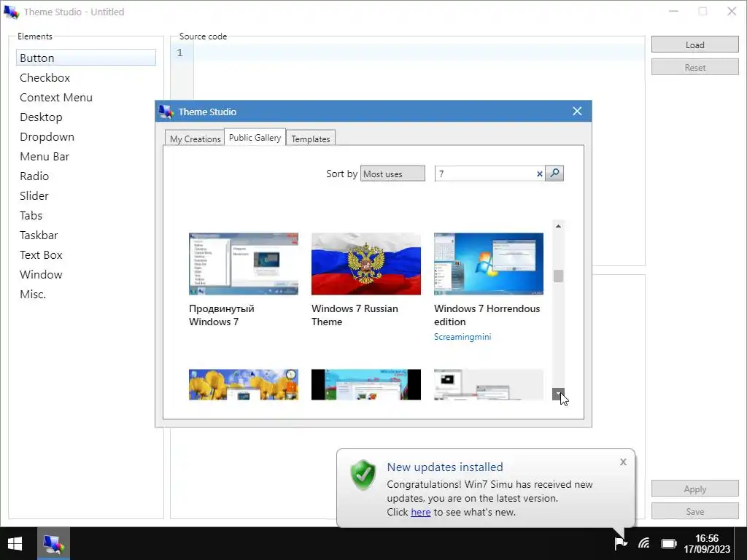This screenshot has width=747, height=560.
Task: Select the Radio element
Action: tap(86, 176)
